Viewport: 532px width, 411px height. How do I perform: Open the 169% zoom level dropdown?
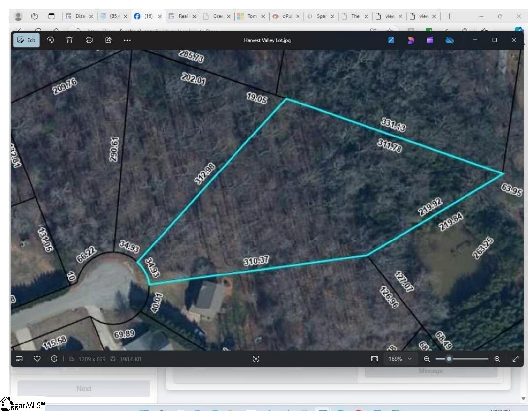pos(400,359)
